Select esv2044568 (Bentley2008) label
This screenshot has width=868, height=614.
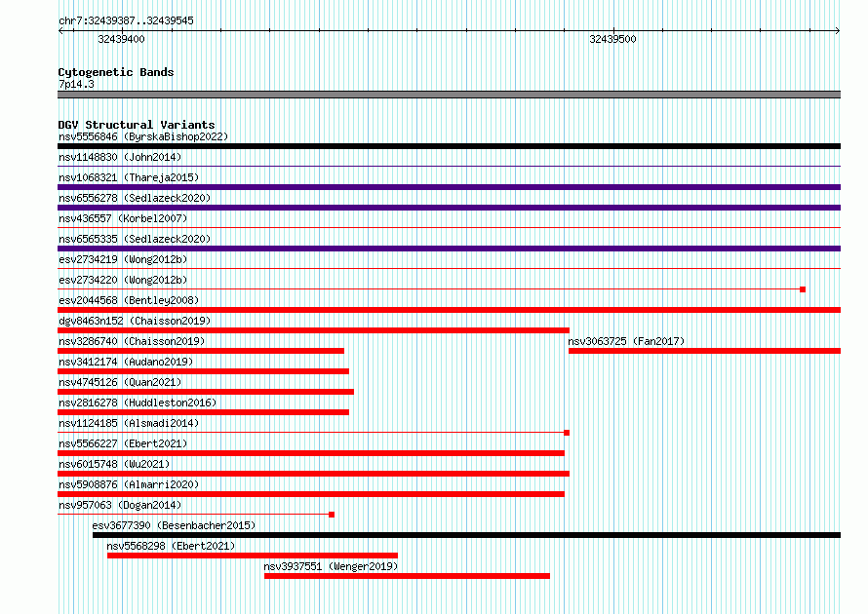(129, 300)
